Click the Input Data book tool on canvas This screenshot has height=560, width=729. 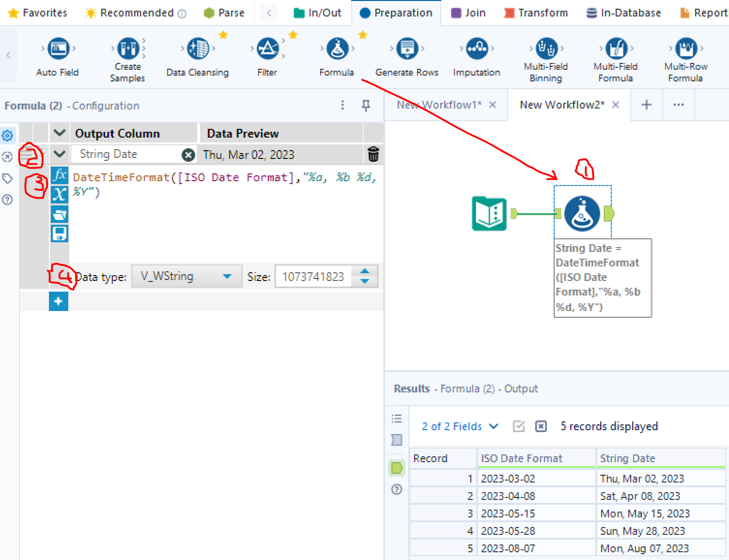click(x=489, y=213)
